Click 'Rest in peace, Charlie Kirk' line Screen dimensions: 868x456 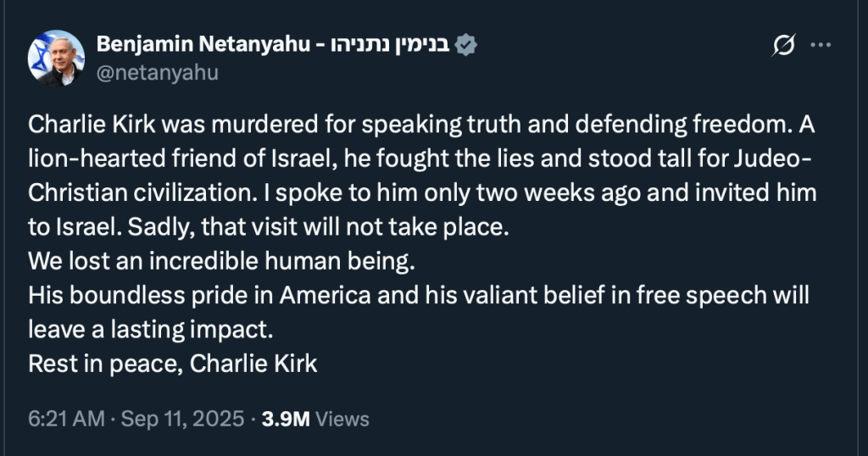coord(173,364)
